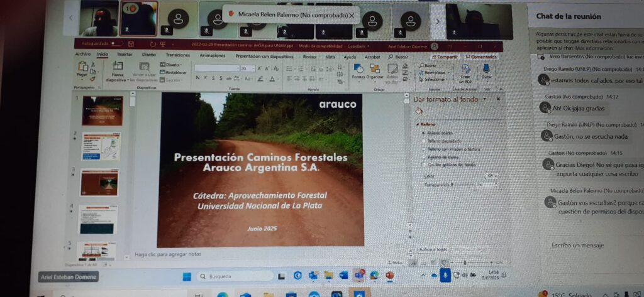644x297 pixels.
Task: Click Haga clic para agregar notas area
Action: point(168,254)
